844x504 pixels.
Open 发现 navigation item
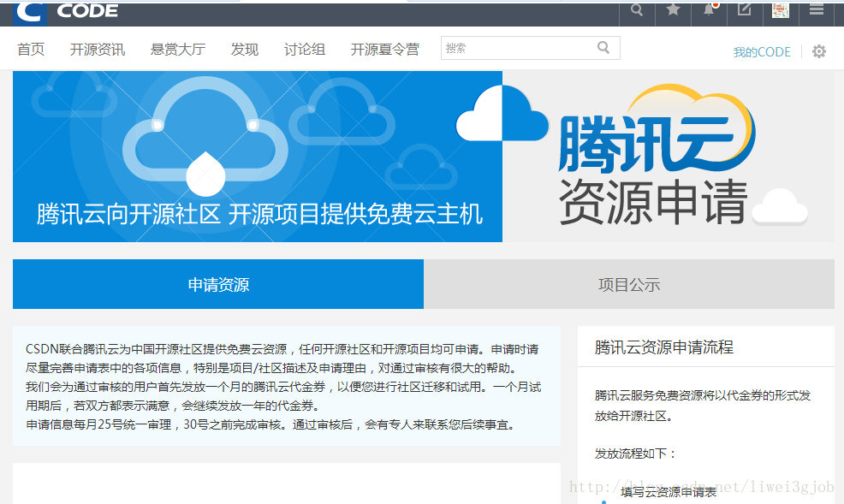[245, 50]
